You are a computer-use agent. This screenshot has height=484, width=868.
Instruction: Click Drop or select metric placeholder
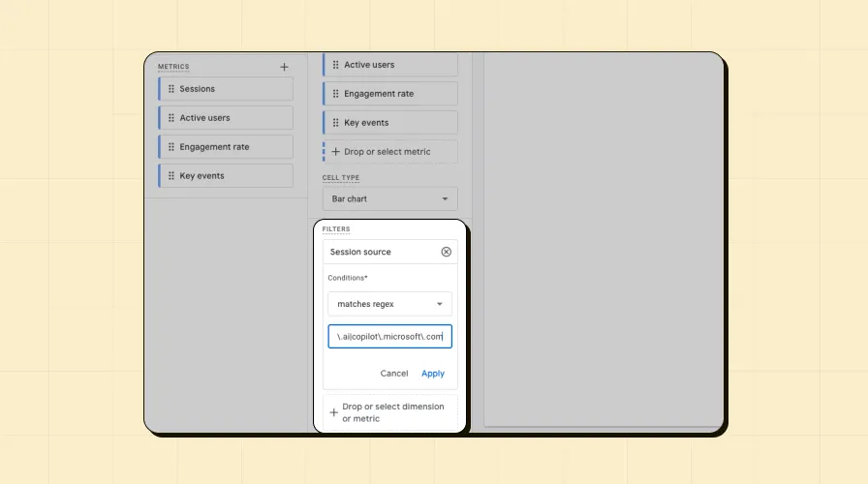[x=390, y=152]
